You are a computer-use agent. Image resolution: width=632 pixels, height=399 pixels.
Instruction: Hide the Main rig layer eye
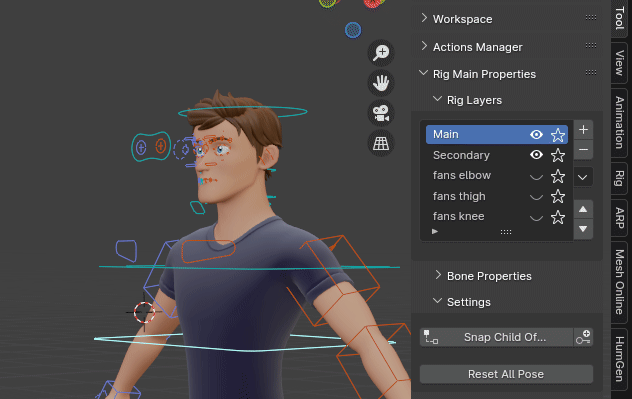coord(536,135)
